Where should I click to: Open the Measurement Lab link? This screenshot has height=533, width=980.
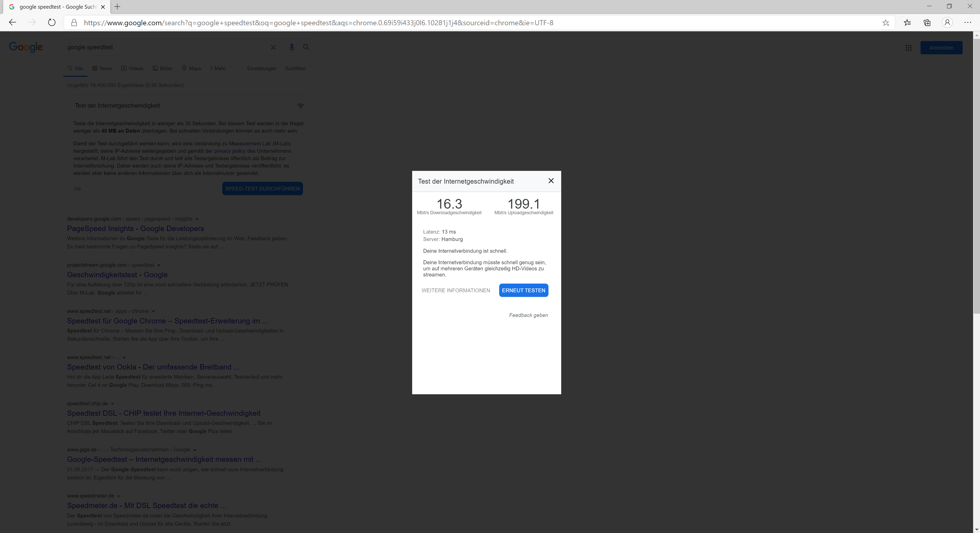(x=250, y=144)
